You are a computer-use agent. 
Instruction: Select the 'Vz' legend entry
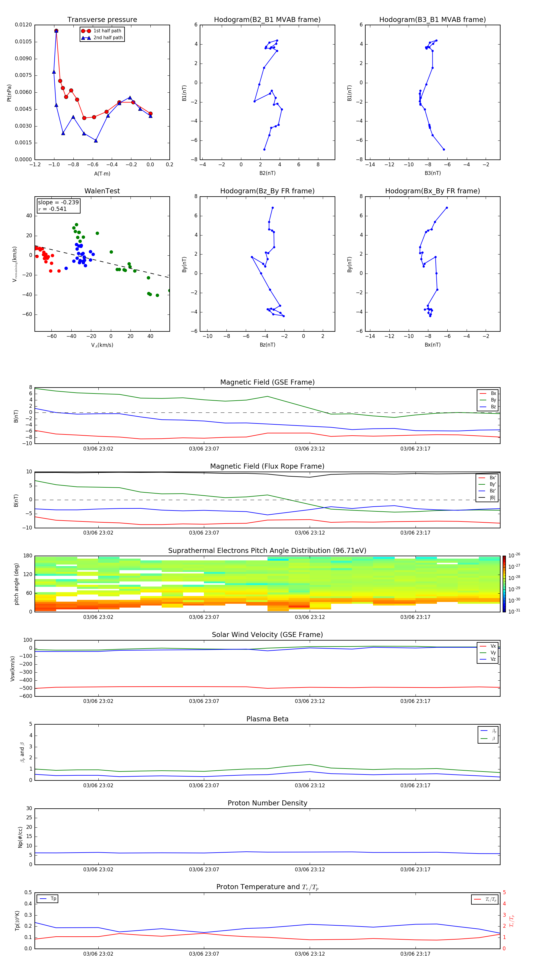click(488, 659)
